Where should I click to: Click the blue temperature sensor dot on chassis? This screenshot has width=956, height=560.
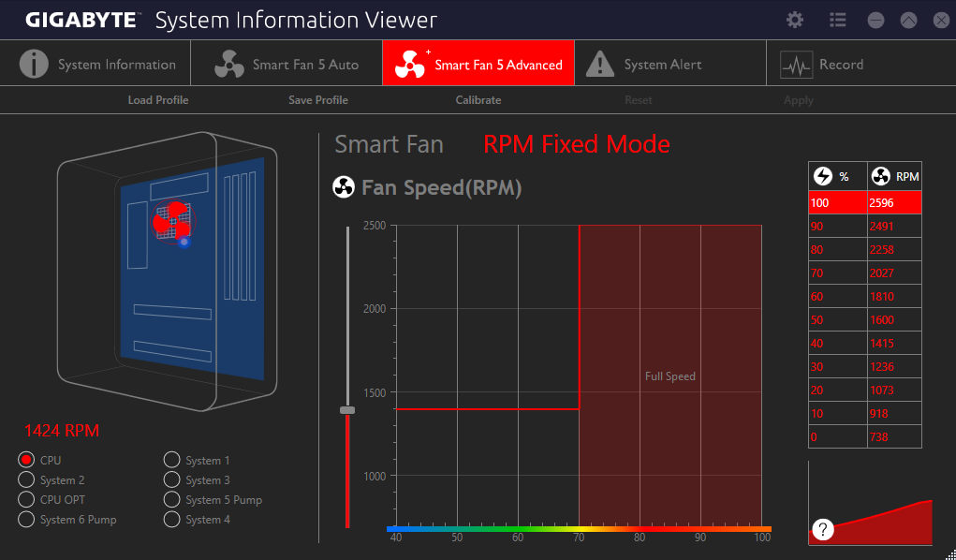click(x=184, y=242)
